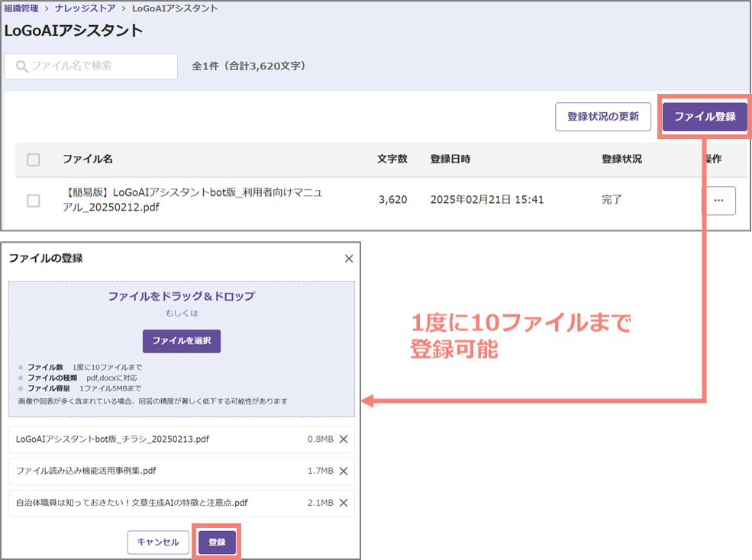
Task: Focus the ファイル名で検索 search field
Action: click(91, 66)
